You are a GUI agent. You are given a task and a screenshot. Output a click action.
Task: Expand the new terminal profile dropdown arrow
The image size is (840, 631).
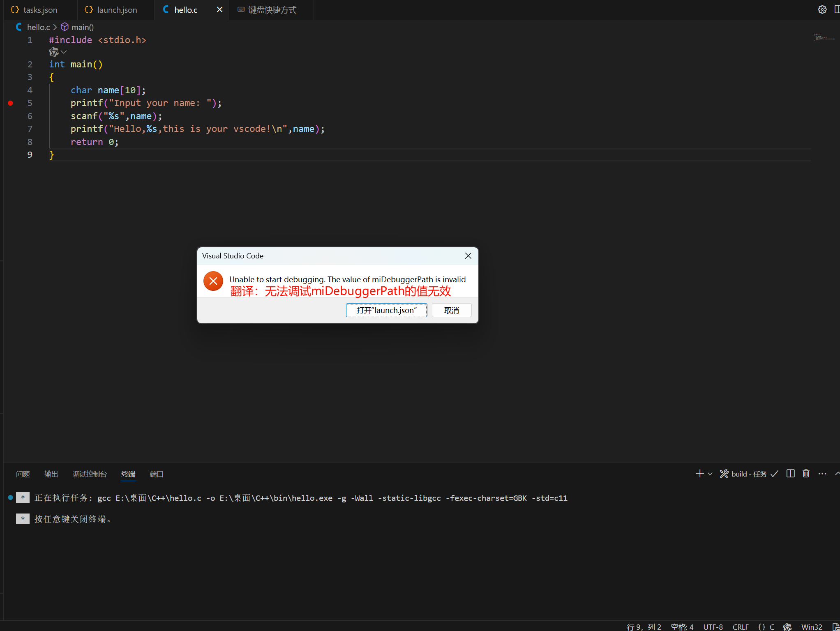coord(710,474)
